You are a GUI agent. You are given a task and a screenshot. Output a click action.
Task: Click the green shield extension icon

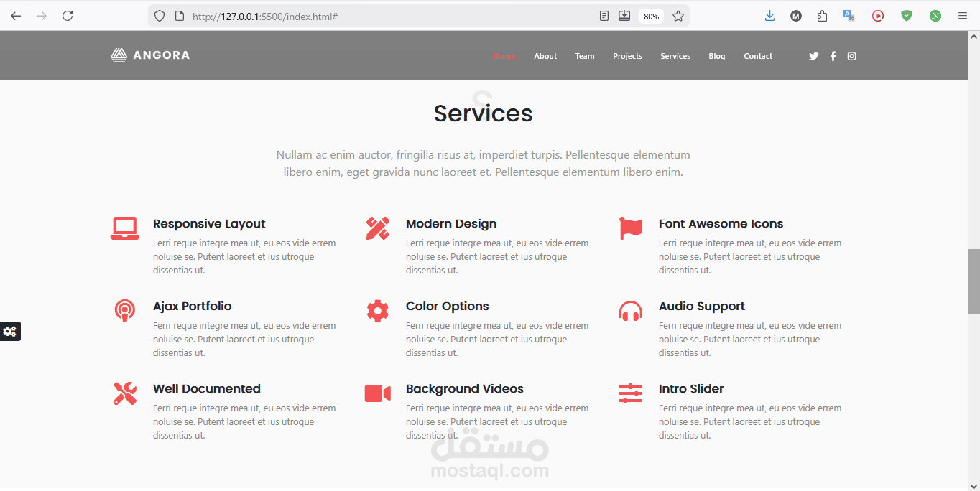(x=907, y=16)
